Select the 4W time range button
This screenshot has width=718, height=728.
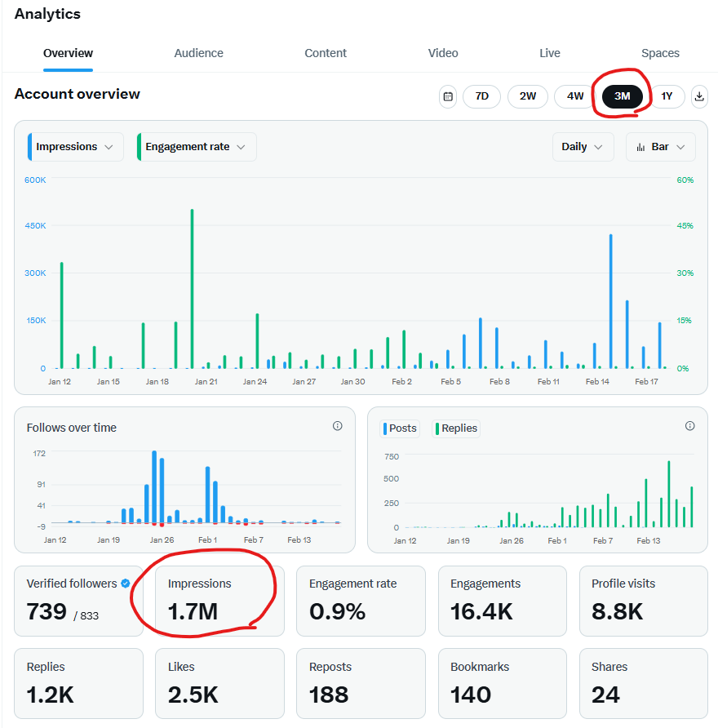tap(575, 96)
